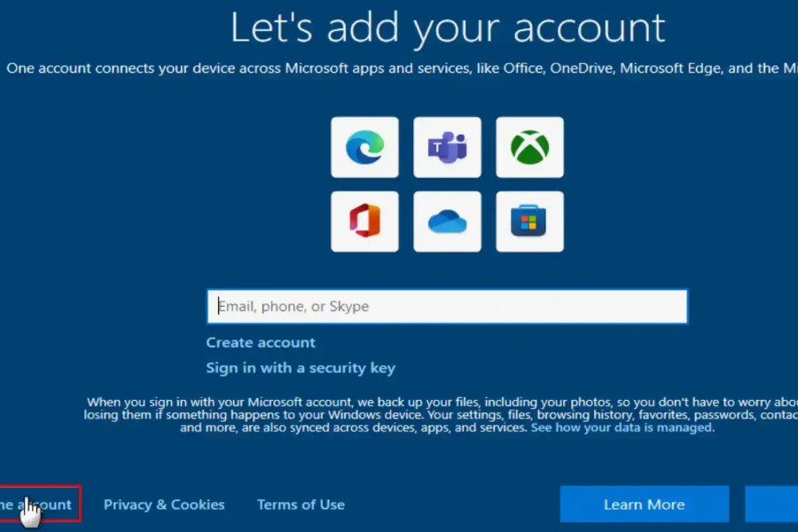
Task: Click the OneDrive cloud icon tile
Action: point(447,222)
